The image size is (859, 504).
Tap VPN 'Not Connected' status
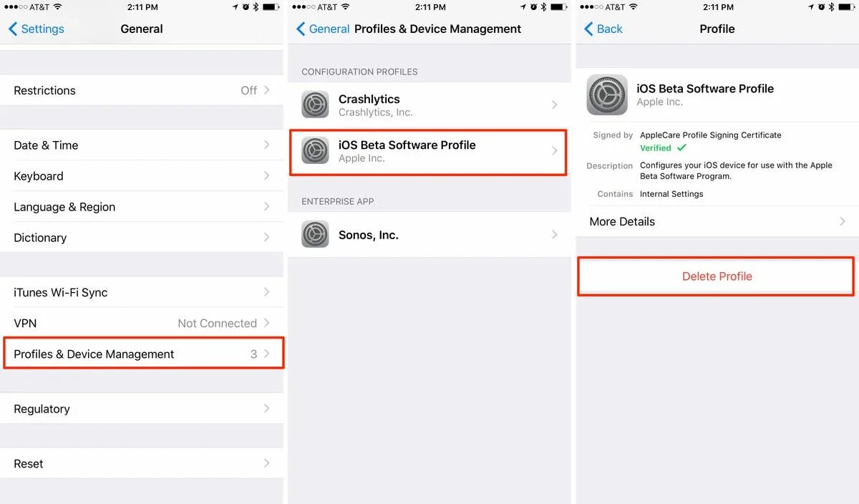click(x=217, y=323)
